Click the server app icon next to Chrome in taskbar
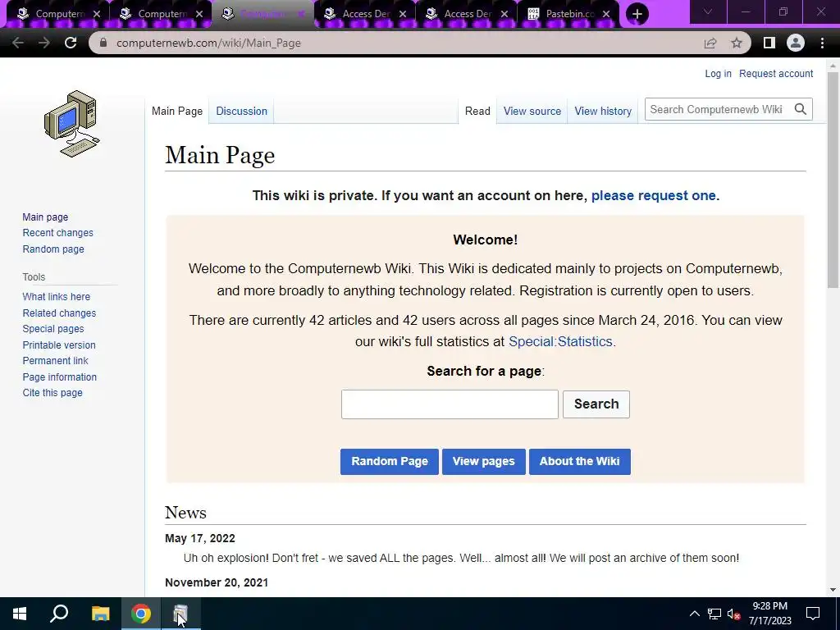Image resolution: width=840 pixels, height=630 pixels. tap(180, 614)
